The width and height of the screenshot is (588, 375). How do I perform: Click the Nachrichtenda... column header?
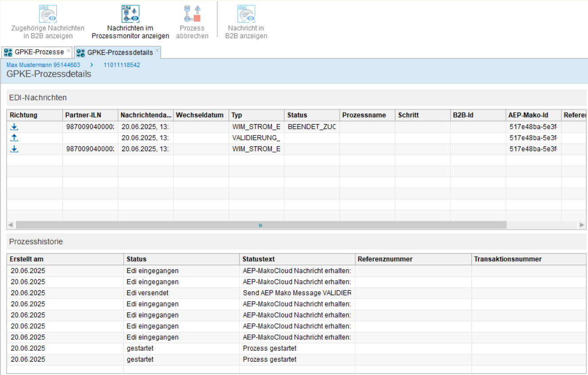tap(146, 115)
